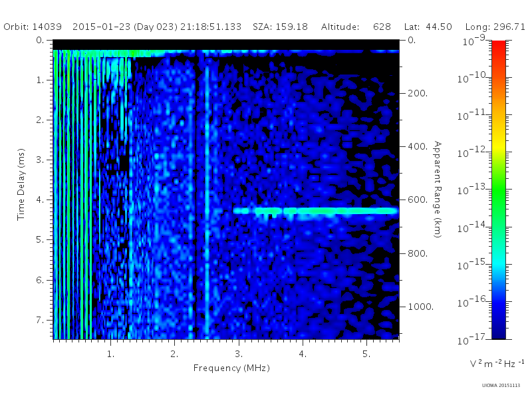Image resolution: width=532 pixels, height=399 pixels.
Task: Click the 'Orbit: 14039' header text
Action: click(x=33, y=27)
